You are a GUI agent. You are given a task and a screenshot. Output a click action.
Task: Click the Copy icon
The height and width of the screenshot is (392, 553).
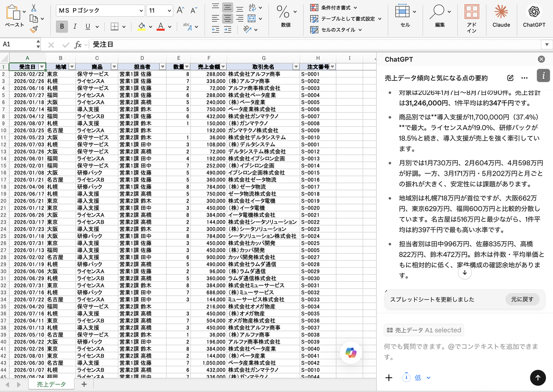coord(34,19)
